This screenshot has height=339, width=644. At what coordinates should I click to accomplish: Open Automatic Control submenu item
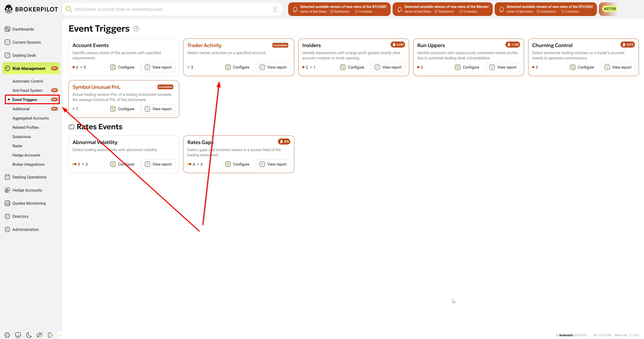(28, 81)
